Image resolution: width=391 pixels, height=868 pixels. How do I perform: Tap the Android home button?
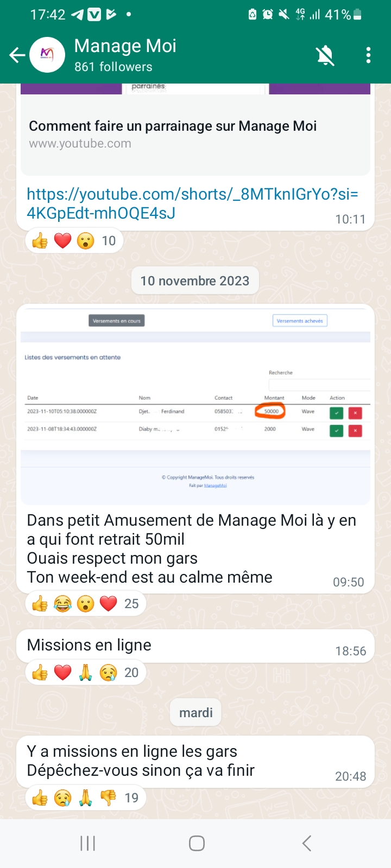(197, 843)
